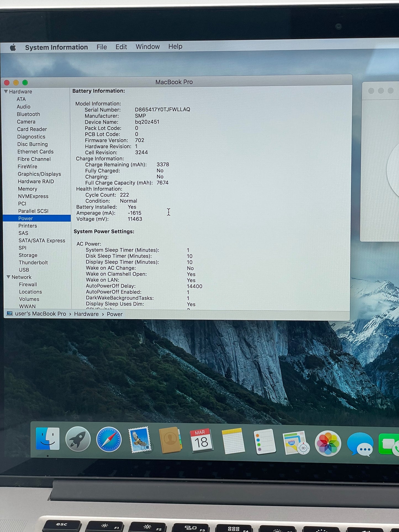Select SPI in the sidebar
This screenshot has height=532, width=399.
22,248
